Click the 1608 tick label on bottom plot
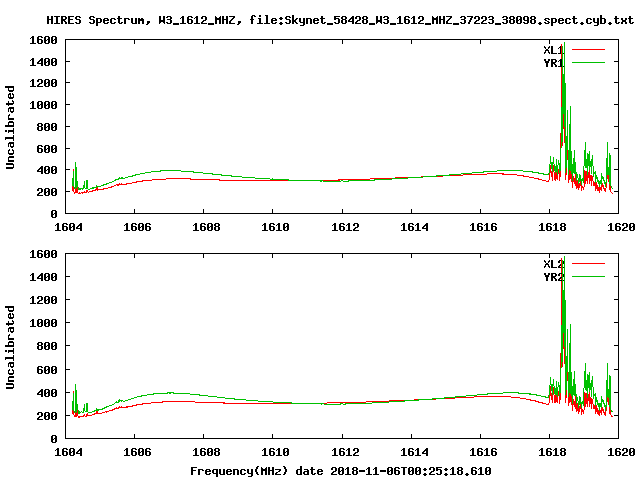Image resolution: width=640 pixels, height=480 pixels. [x=206, y=452]
